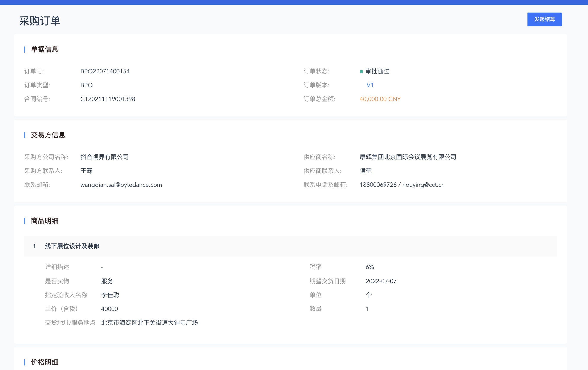Click buyer company 抖音视界有限公司

point(104,157)
